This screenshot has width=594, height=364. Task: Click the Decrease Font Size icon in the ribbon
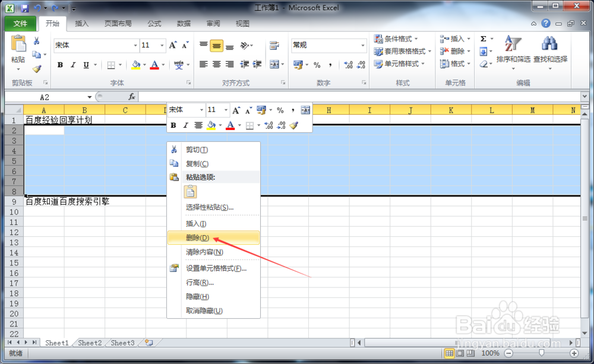(x=185, y=45)
